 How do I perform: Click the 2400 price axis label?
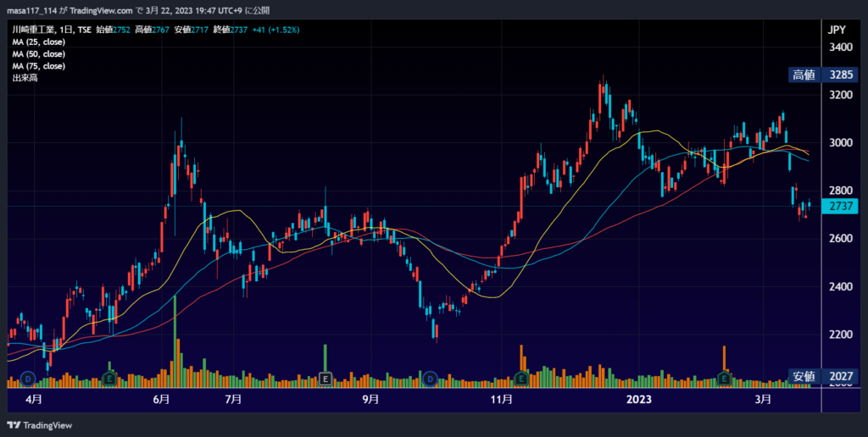point(840,286)
